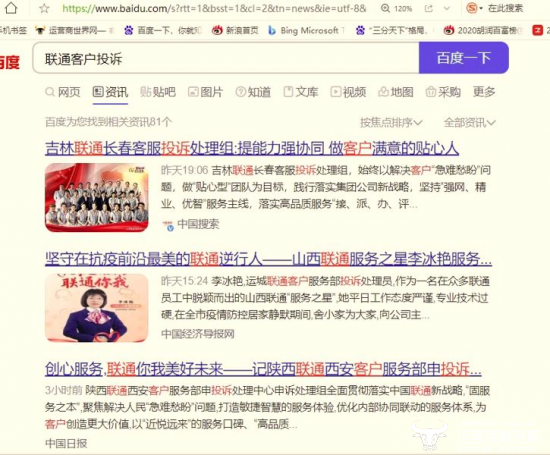Expand 全部资讯 filter dropdown
The width and height of the screenshot is (550, 455).
(470, 122)
